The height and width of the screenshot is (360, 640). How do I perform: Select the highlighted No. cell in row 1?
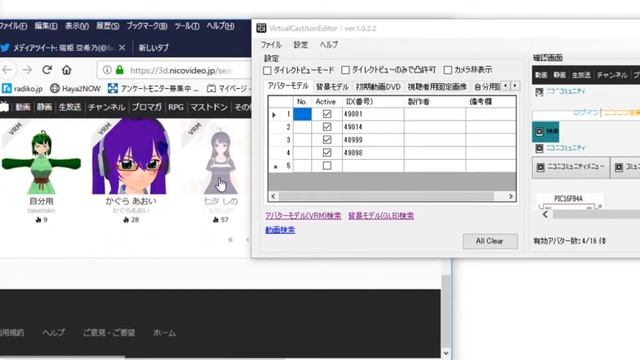(x=302, y=114)
